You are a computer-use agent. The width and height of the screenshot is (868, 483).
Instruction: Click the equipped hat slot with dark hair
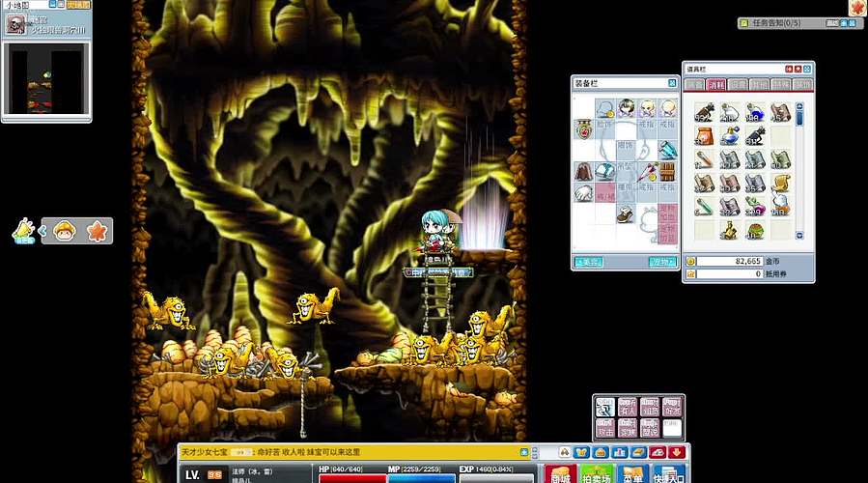[x=626, y=107]
